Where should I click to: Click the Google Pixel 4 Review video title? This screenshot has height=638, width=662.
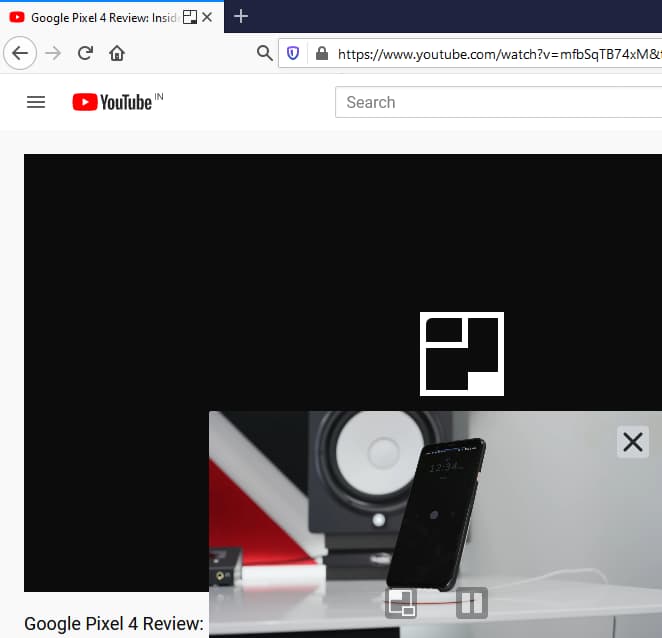pyautogui.click(x=114, y=624)
